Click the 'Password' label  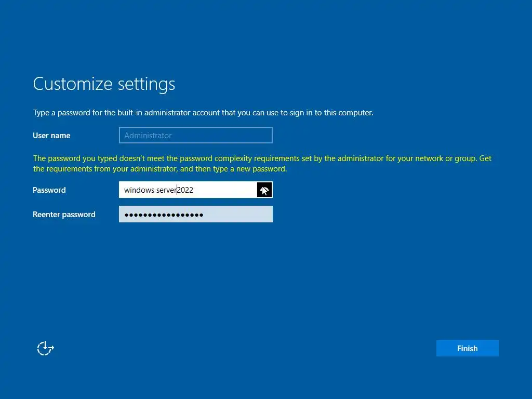[x=49, y=190]
